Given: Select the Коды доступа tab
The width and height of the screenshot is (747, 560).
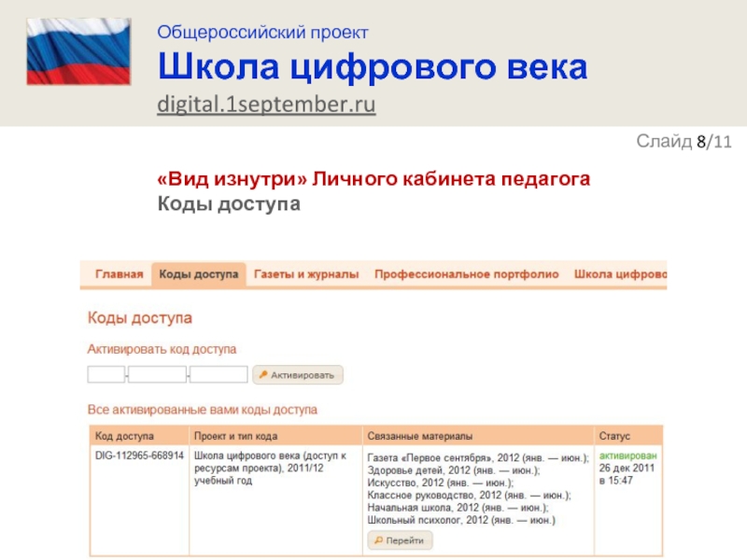Looking at the screenshot, I should (x=199, y=274).
